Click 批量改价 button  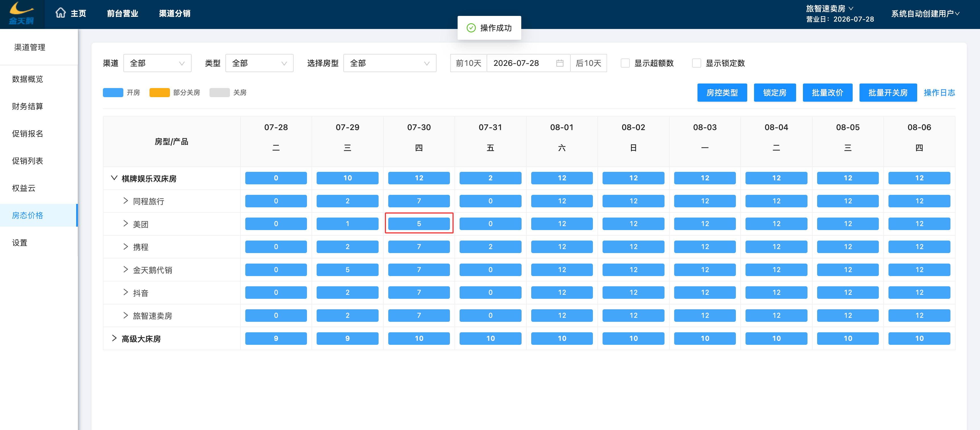tap(827, 93)
